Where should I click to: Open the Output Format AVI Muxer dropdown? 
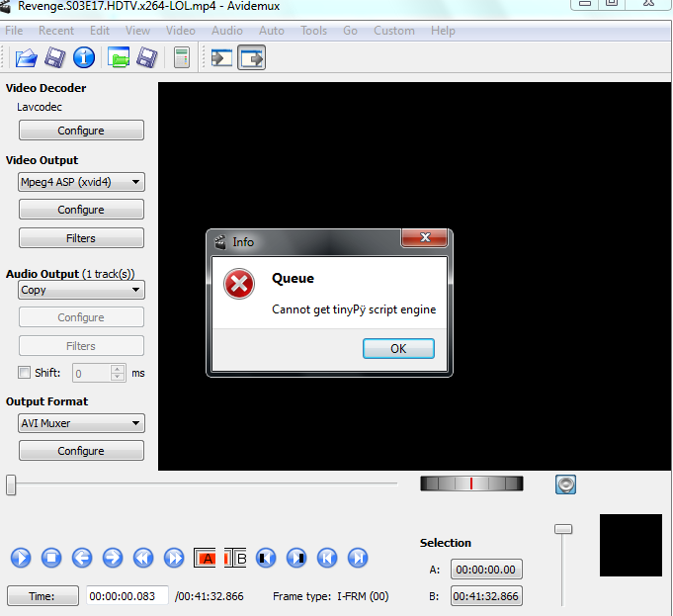click(x=81, y=423)
